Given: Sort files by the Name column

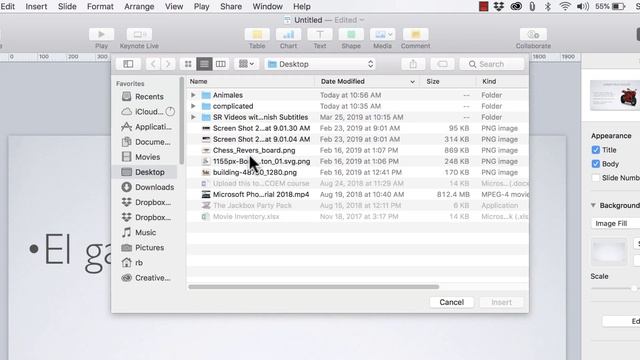Looking at the screenshot, I should [251, 82].
